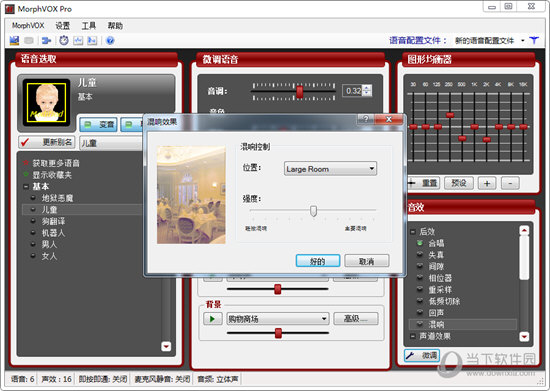
Task: Click the 500 Hz equalizer band handle
Action: pyautogui.click(x=462, y=138)
